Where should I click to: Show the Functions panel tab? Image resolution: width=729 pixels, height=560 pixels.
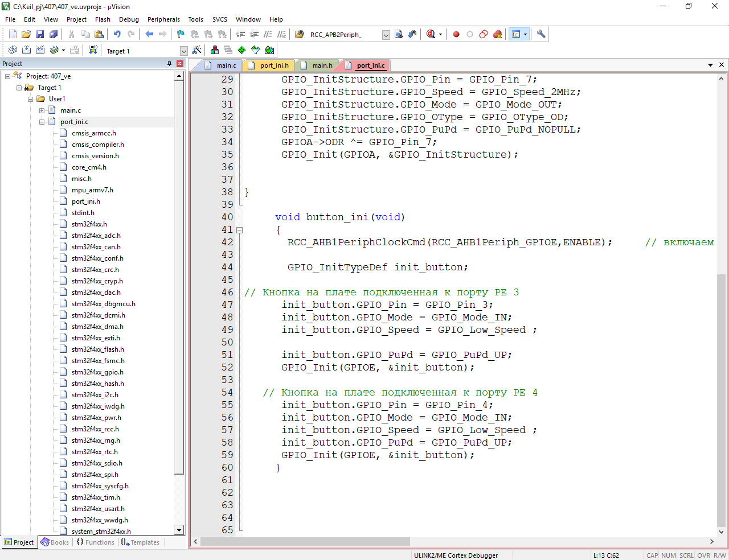point(95,542)
